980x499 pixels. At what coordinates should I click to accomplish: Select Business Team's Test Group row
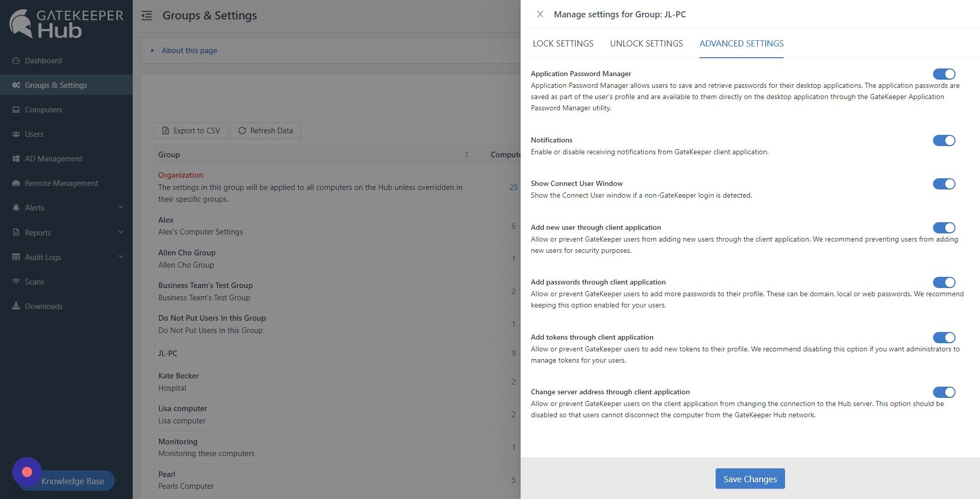[337, 291]
